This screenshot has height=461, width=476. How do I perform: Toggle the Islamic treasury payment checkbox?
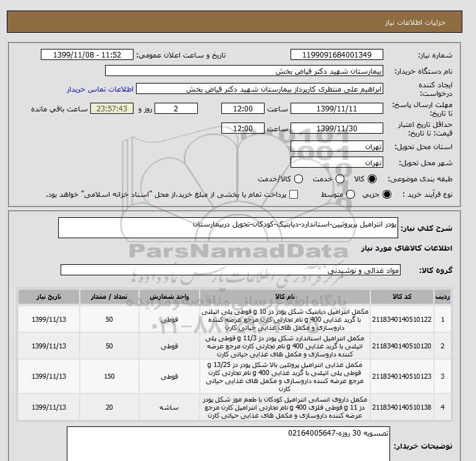click(294, 194)
